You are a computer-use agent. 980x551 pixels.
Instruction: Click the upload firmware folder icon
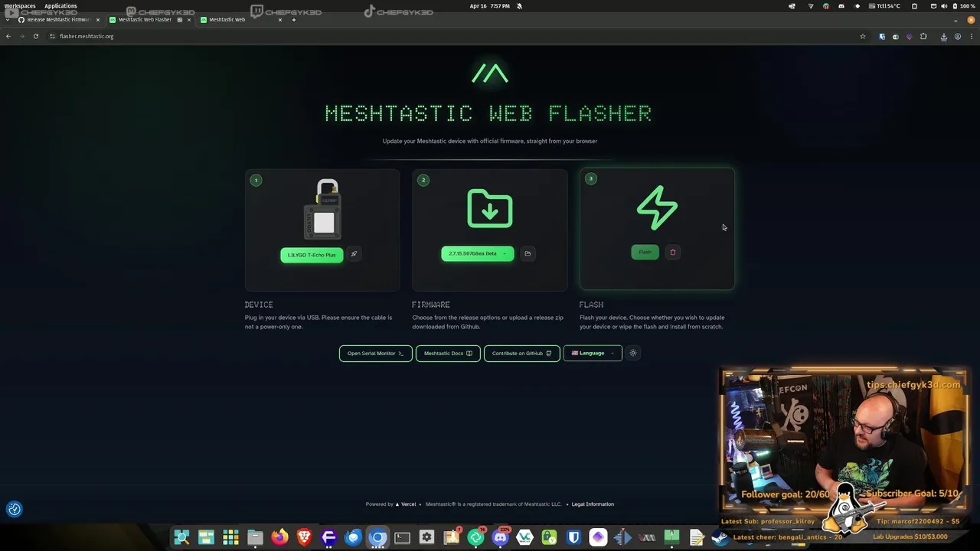(x=528, y=253)
